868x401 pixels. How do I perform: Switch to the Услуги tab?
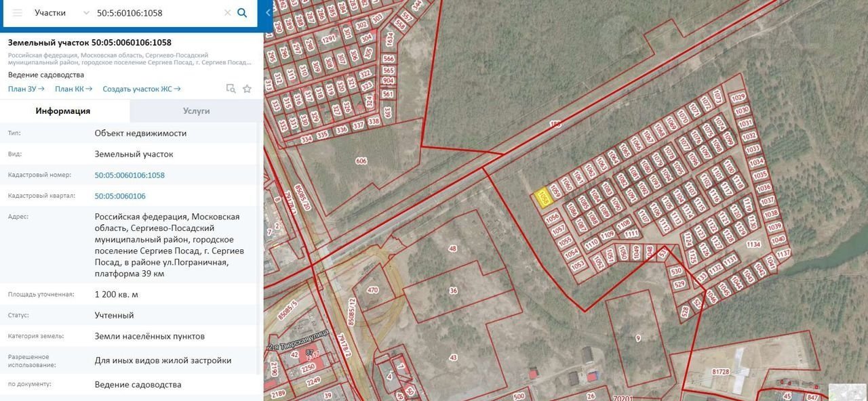click(196, 111)
